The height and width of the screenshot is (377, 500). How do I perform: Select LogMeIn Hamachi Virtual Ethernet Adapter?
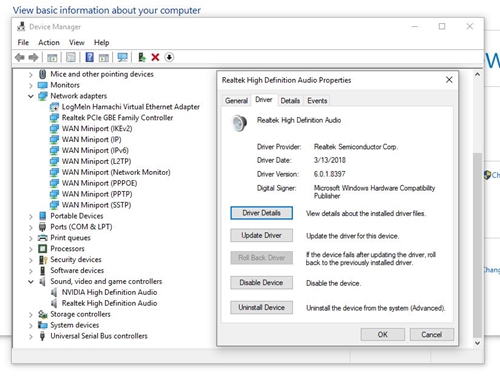tap(131, 107)
